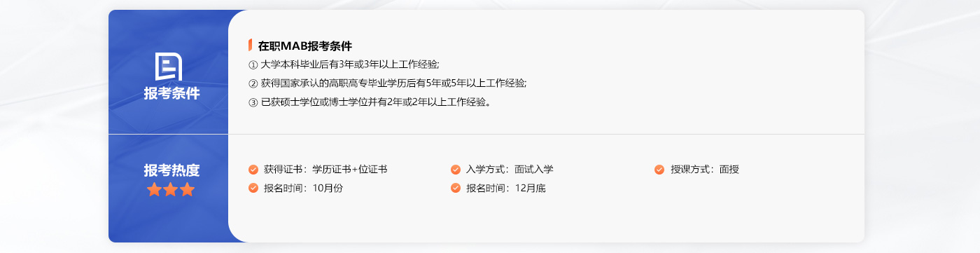The width and height of the screenshot is (980, 253).
Task: Click the orange check icon beside 获得证书
Action: tap(253, 170)
